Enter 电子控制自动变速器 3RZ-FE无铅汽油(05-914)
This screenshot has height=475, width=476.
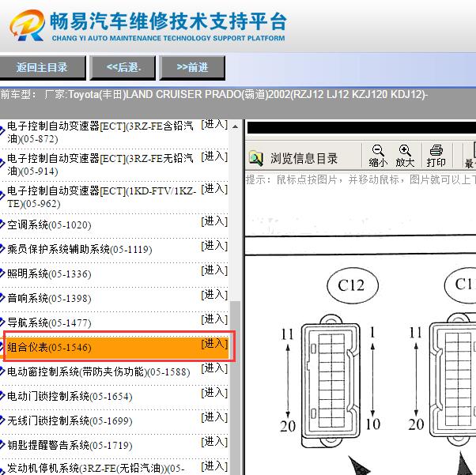214,156
